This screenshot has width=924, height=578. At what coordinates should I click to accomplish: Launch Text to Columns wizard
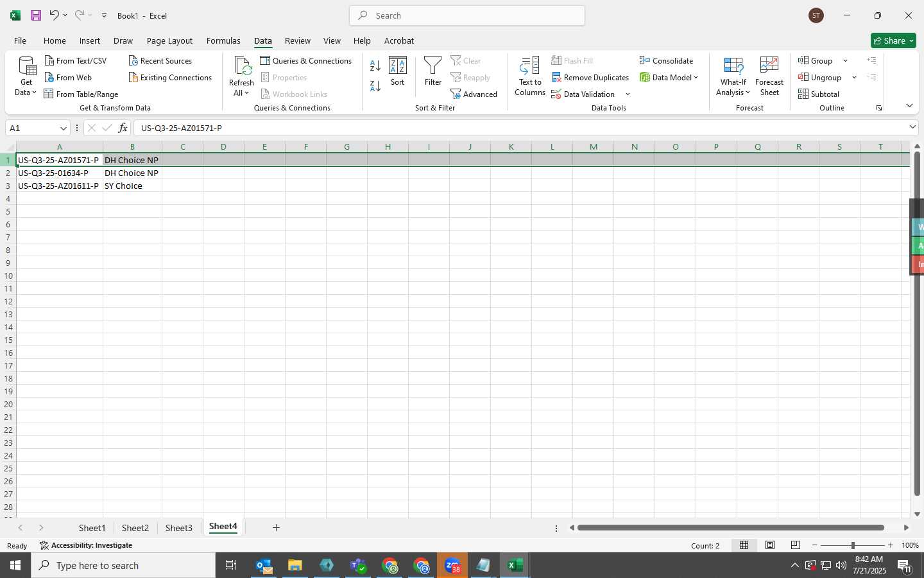click(x=530, y=76)
